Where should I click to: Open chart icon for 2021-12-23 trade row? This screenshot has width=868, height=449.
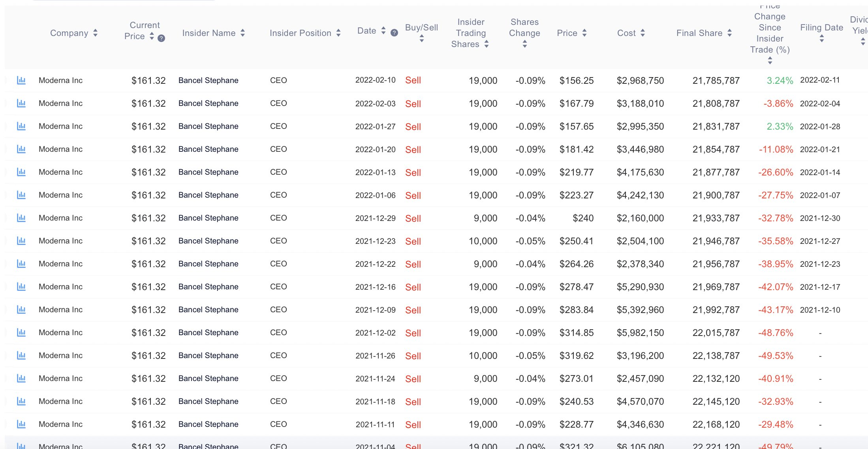click(21, 241)
